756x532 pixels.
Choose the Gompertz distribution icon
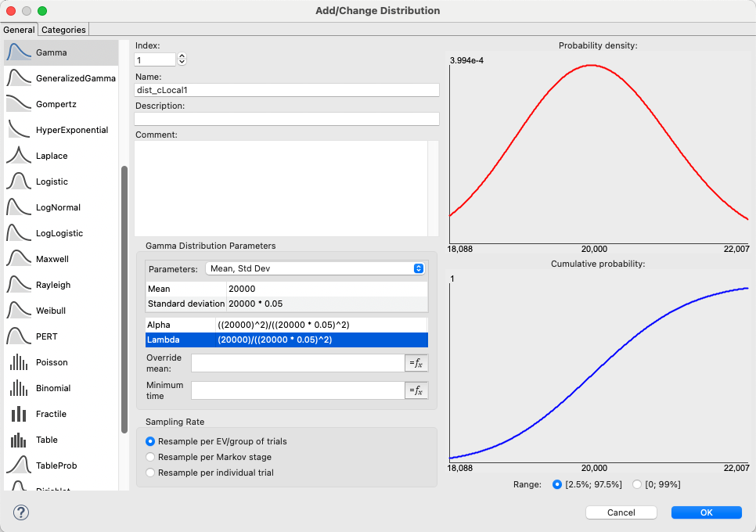(x=18, y=104)
